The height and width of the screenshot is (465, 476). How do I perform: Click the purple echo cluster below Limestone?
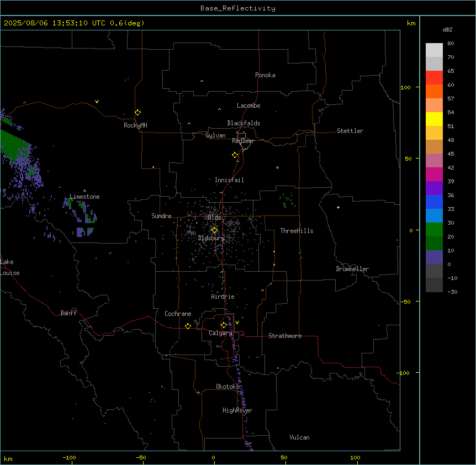pos(85,231)
